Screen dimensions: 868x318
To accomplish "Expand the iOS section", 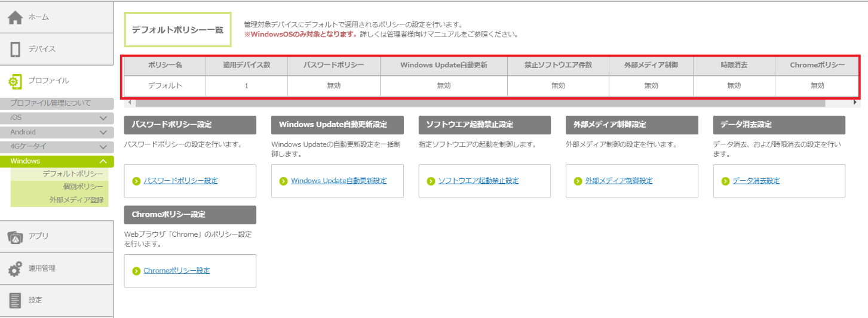I will [x=103, y=118].
